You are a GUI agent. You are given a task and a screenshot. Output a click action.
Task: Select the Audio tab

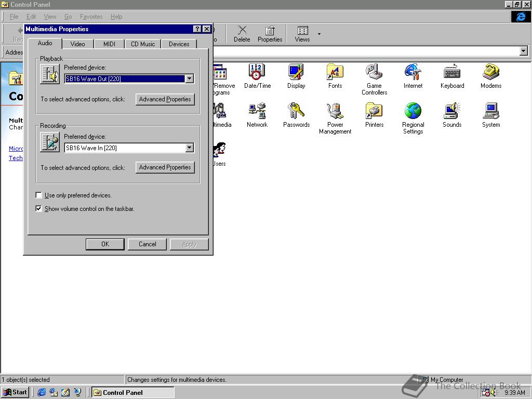tap(45, 43)
